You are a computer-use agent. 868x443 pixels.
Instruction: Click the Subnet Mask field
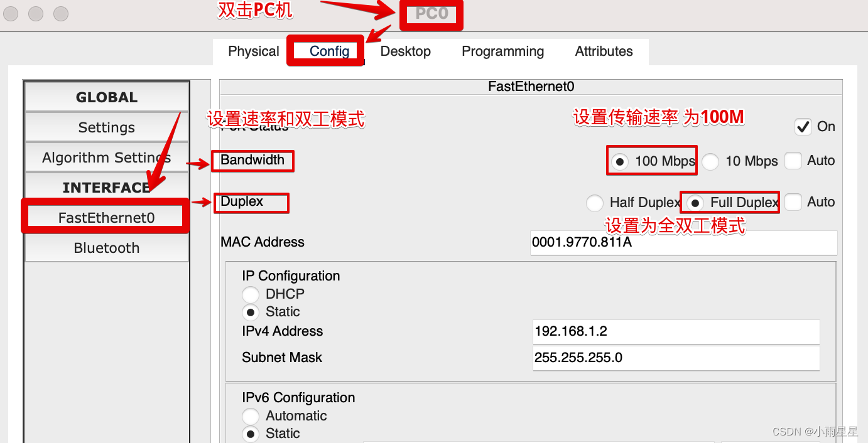pos(676,358)
